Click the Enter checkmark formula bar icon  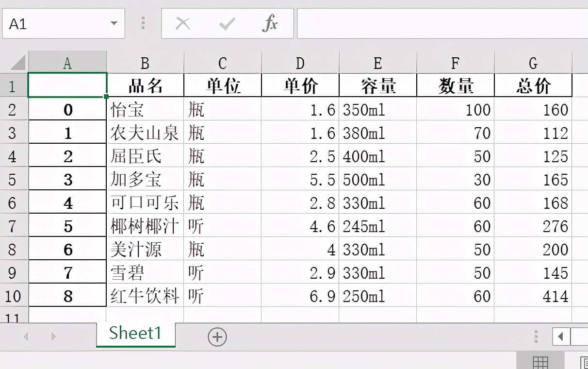point(227,23)
